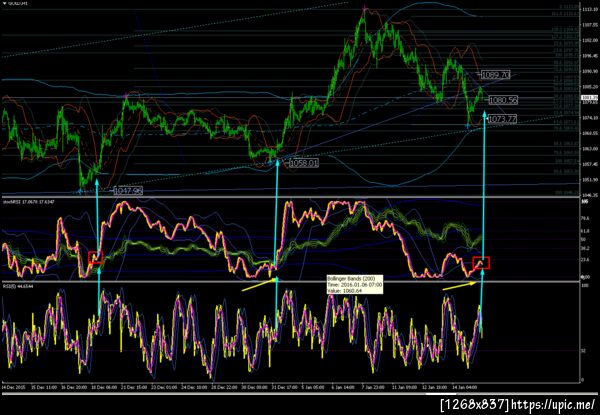Click the 1113.10 price axis value
The width and height of the screenshot is (600, 415).
pos(590,9)
